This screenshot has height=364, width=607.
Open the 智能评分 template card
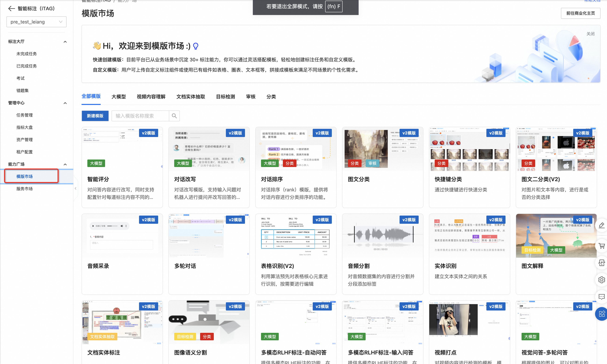pyautogui.click(x=122, y=167)
